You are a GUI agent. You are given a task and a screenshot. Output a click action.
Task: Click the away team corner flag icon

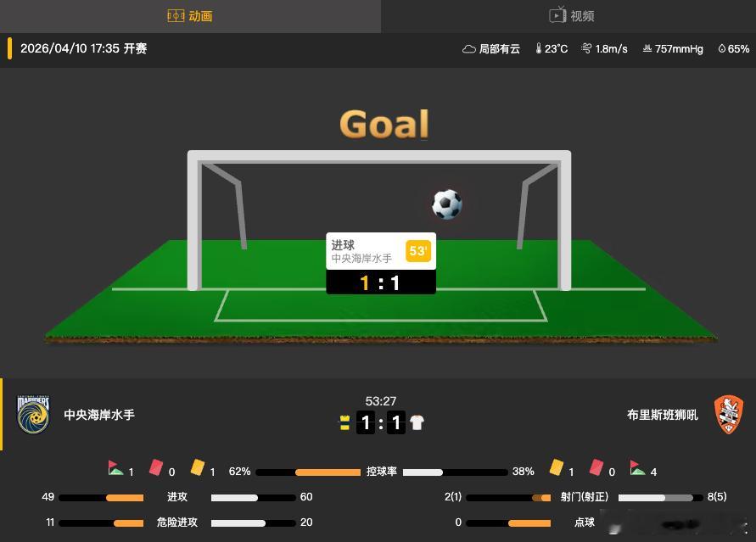click(637, 468)
